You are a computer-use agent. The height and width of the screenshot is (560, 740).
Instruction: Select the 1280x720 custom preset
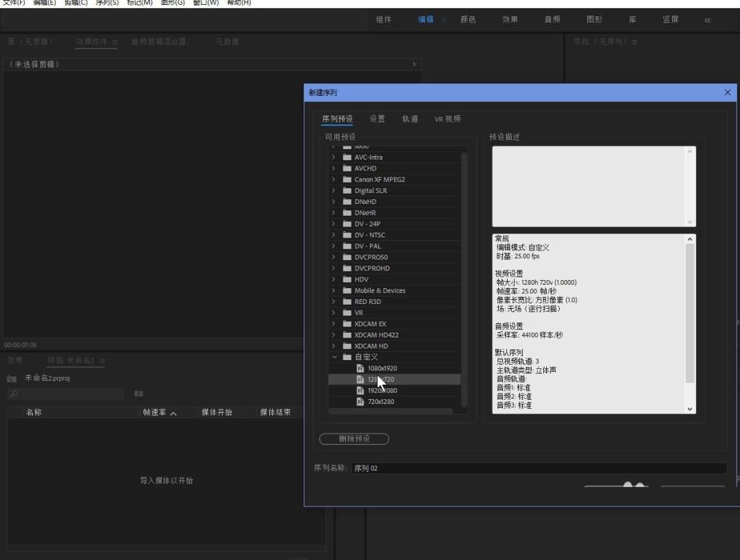394,379
